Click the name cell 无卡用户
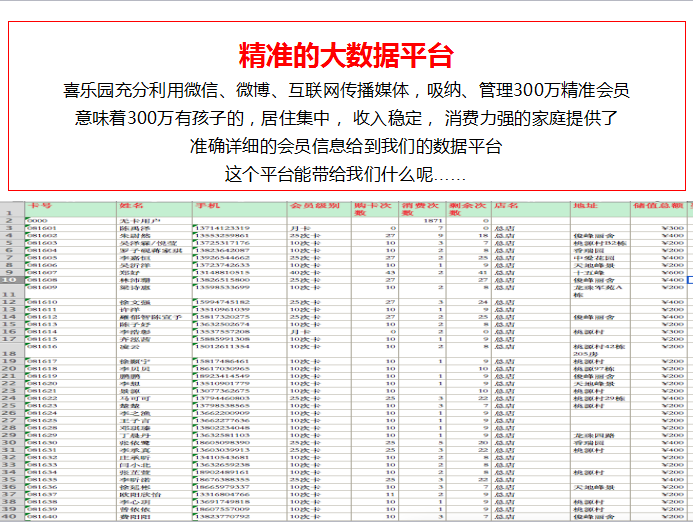Image resolution: width=693 pixels, height=522 pixels. [x=155, y=221]
